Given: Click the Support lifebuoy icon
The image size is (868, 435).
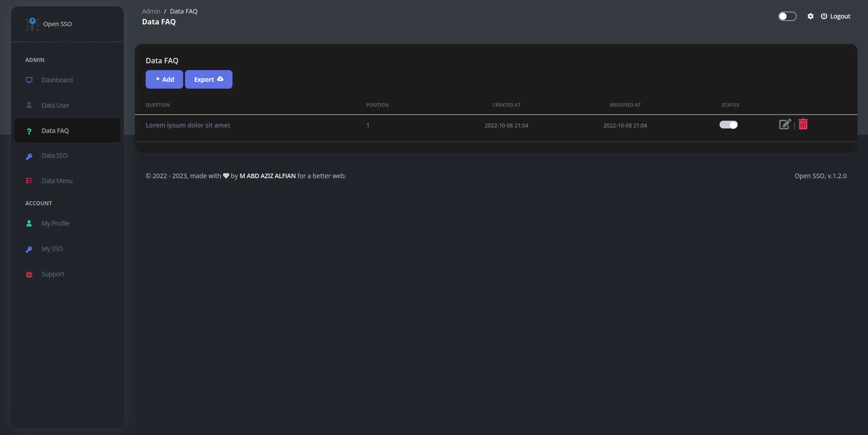Looking at the screenshot, I should (29, 274).
